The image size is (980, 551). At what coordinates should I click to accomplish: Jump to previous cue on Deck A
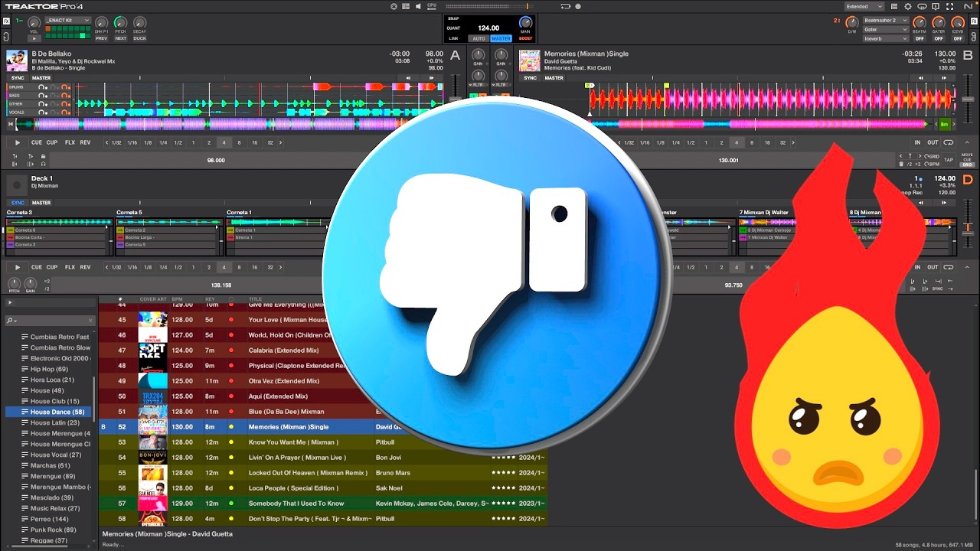pyautogui.click(x=408, y=77)
